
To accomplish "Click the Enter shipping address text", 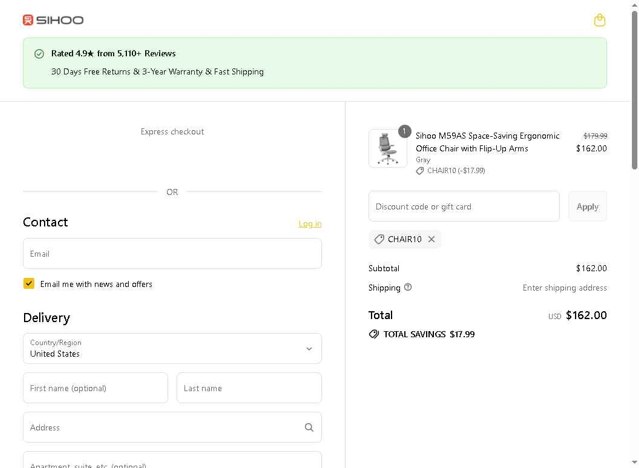I will (x=564, y=288).
